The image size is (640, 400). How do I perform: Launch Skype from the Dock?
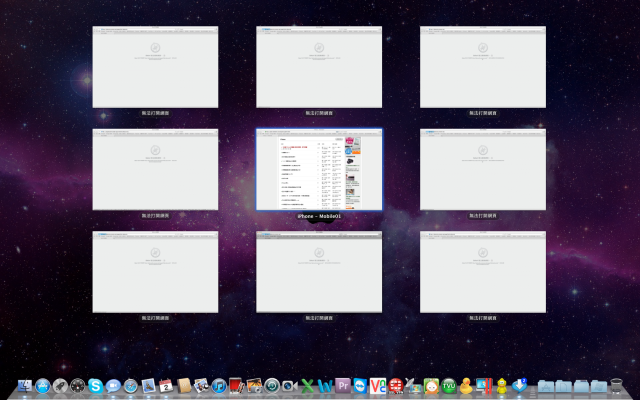(95, 385)
